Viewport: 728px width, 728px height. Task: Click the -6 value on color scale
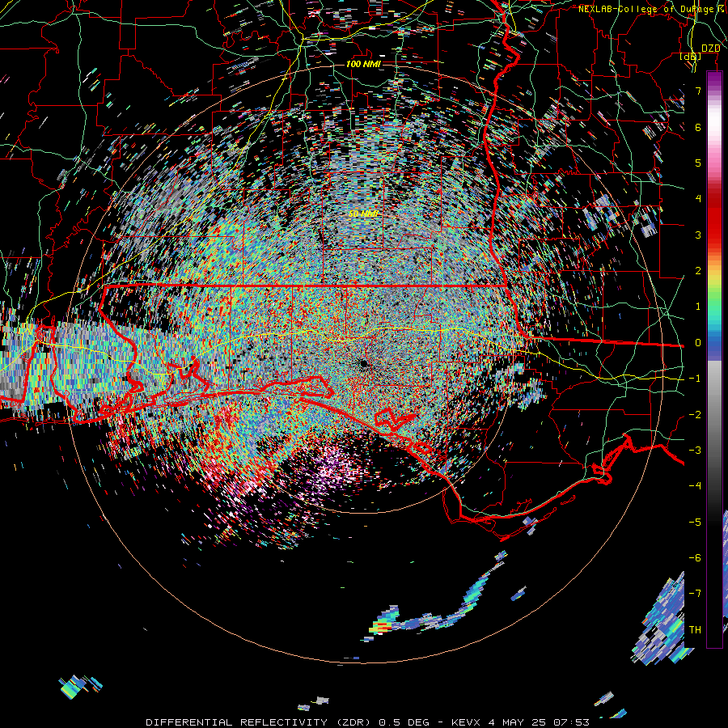pos(695,558)
